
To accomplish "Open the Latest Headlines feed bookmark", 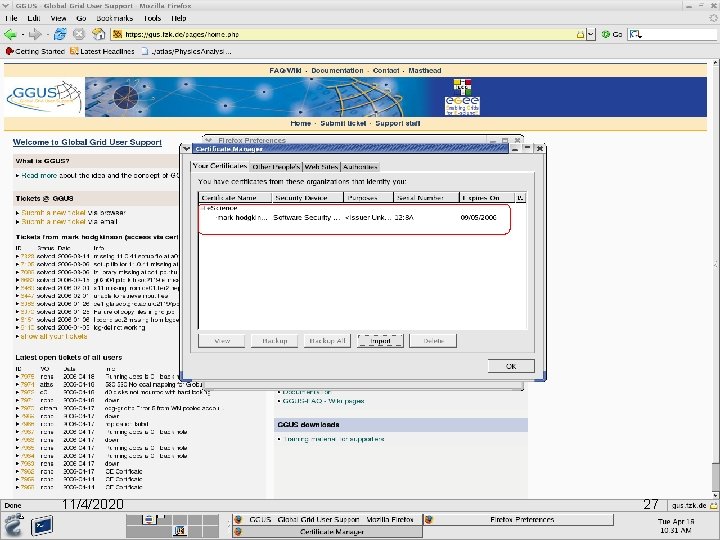I will click(102, 51).
